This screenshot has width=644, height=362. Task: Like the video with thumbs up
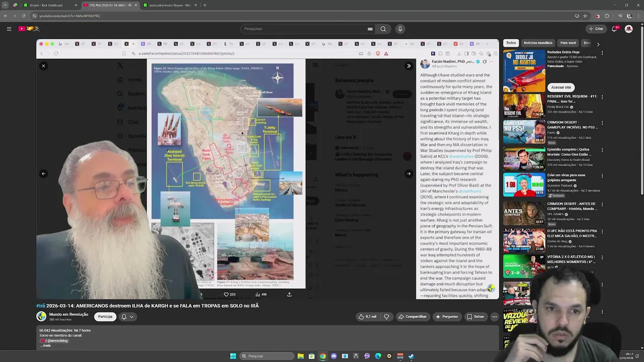(x=367, y=317)
